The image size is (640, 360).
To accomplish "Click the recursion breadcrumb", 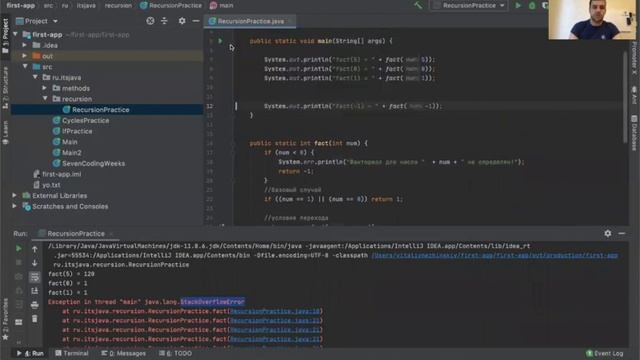I will click(118, 6).
